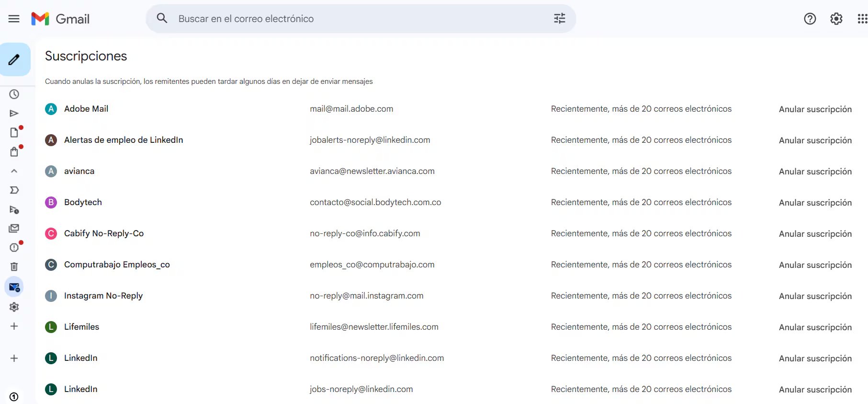868x404 pixels.
Task: Click the Lifemiles sender name
Action: pos(81,327)
